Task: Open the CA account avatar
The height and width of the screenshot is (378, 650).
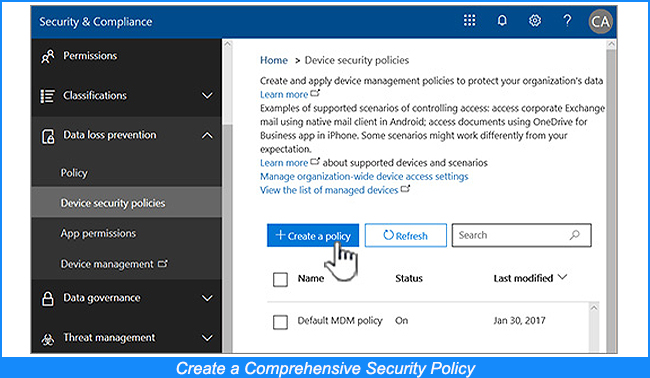Action: click(x=600, y=22)
